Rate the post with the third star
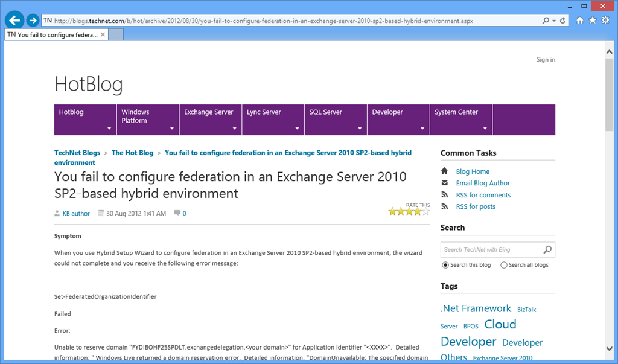Viewport: 618px width, 364px height. click(409, 212)
